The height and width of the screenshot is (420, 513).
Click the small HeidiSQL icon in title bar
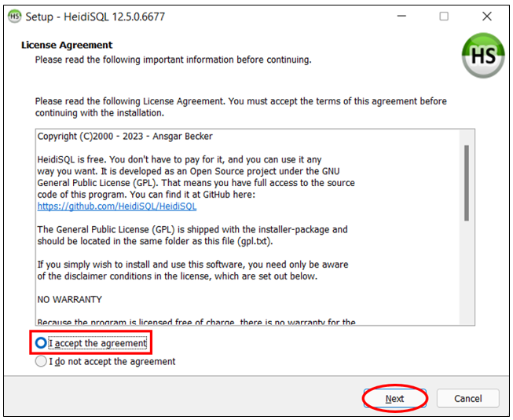click(15, 16)
